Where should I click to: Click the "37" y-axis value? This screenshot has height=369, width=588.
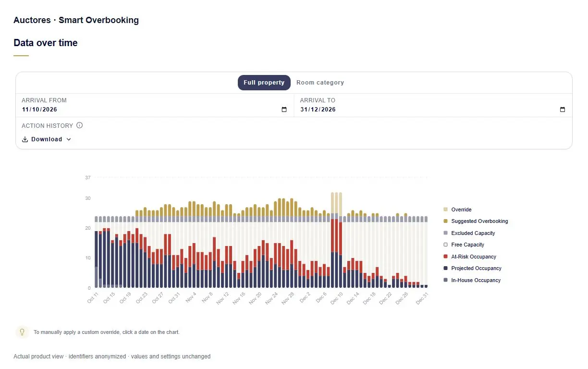coord(87,178)
